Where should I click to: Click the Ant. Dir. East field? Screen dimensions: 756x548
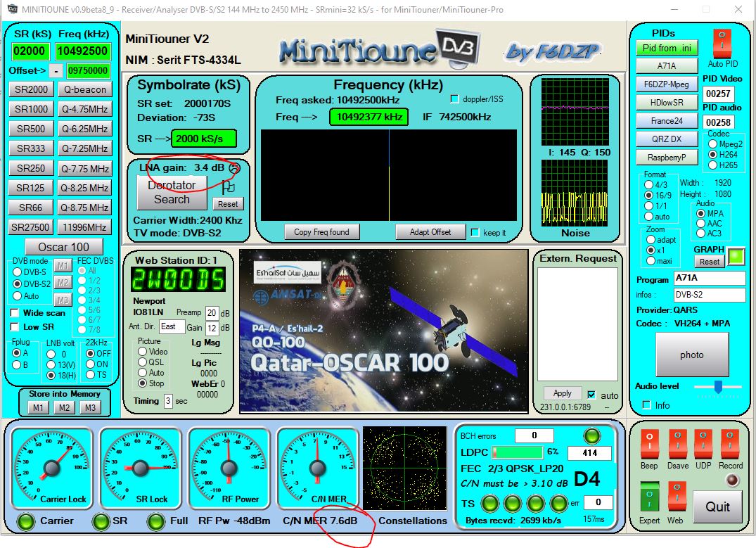[172, 326]
